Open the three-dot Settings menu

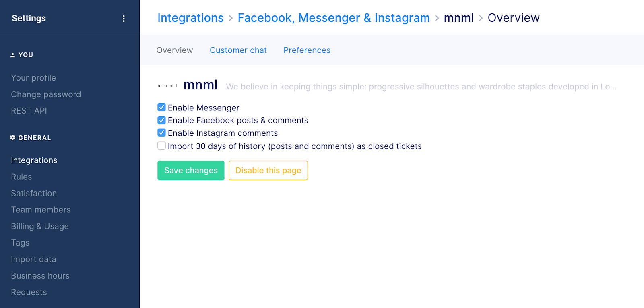124,19
